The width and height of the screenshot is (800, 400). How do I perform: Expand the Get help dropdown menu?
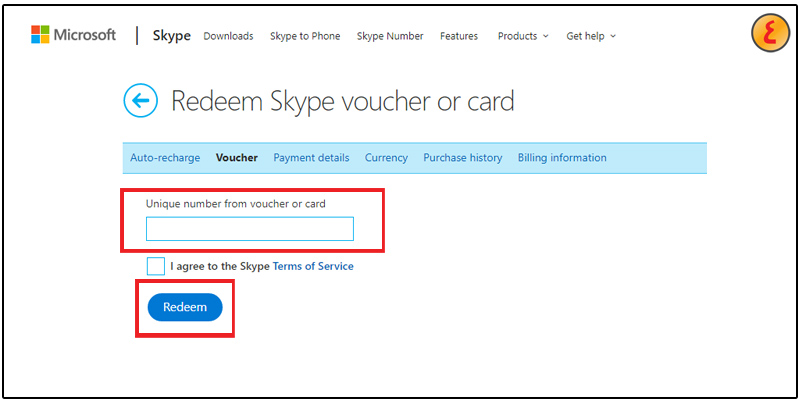[591, 36]
